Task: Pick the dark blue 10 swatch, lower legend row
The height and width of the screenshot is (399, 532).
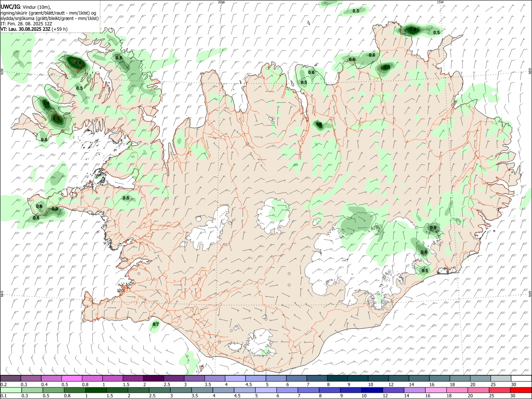Action: coord(371,390)
